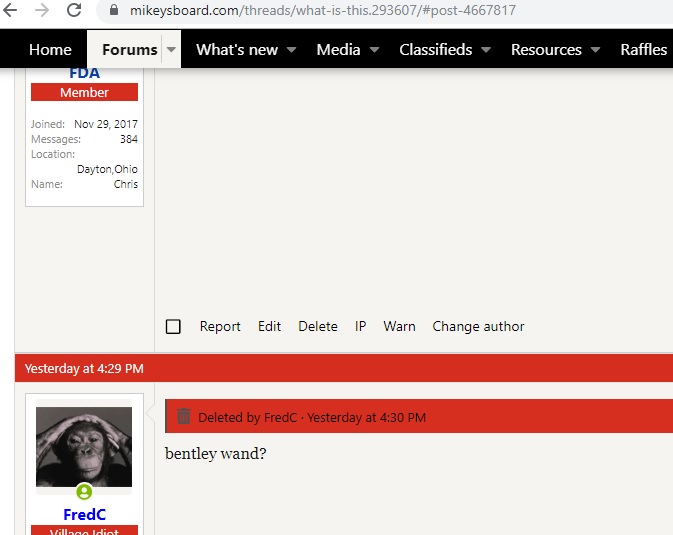Screen dimensions: 673x535
Task: Expand the Classifieds dropdown arrow
Action: click(486, 50)
